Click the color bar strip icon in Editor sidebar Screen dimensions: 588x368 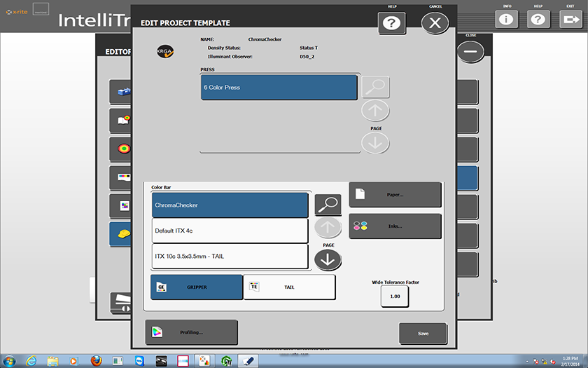click(124, 177)
